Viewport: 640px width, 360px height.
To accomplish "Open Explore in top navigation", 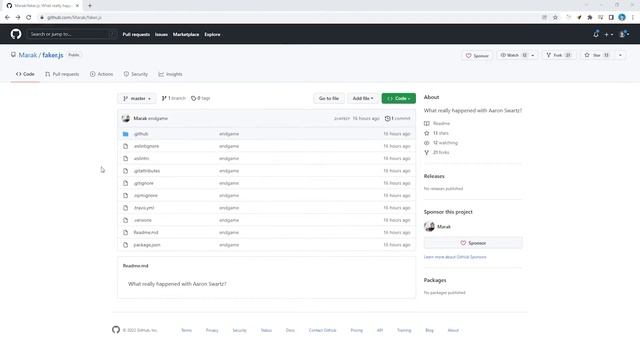I will (x=212, y=35).
